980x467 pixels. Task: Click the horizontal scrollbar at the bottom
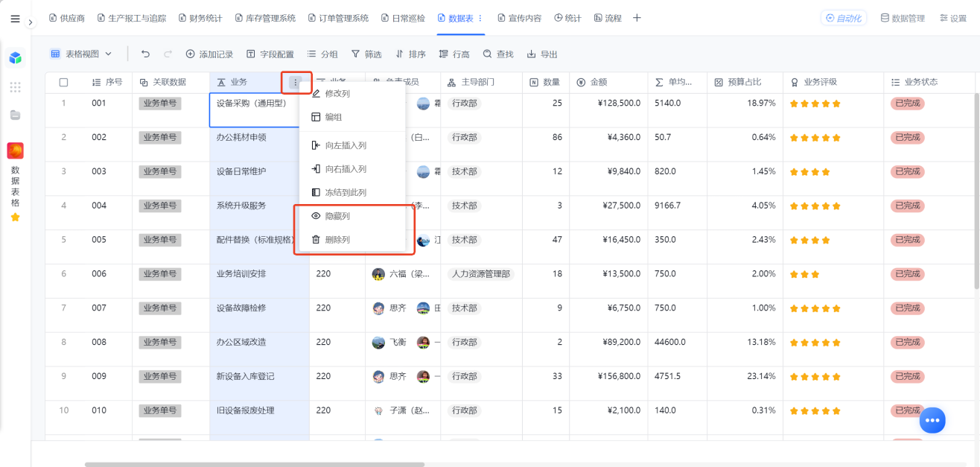(255, 464)
